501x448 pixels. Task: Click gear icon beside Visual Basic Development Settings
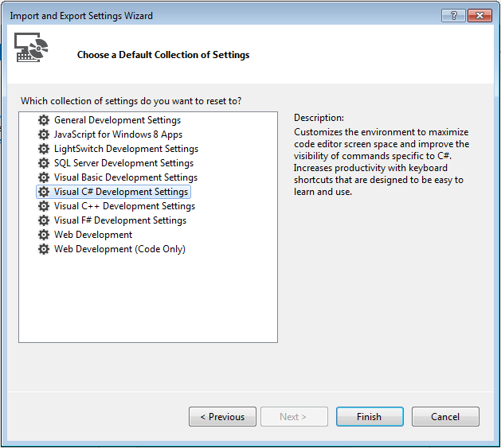(44, 177)
